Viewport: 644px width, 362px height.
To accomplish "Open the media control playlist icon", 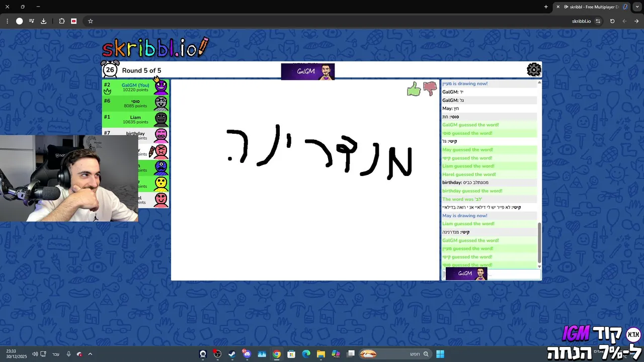I will pos(31,21).
